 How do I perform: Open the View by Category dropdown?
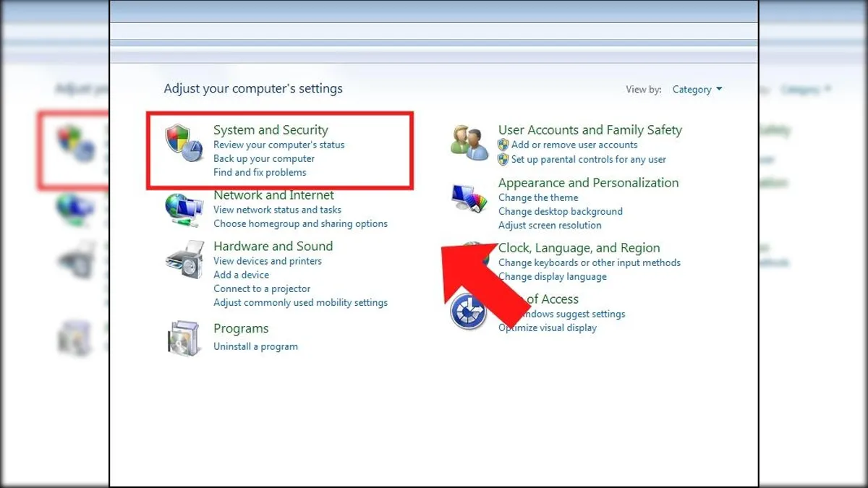(x=697, y=90)
